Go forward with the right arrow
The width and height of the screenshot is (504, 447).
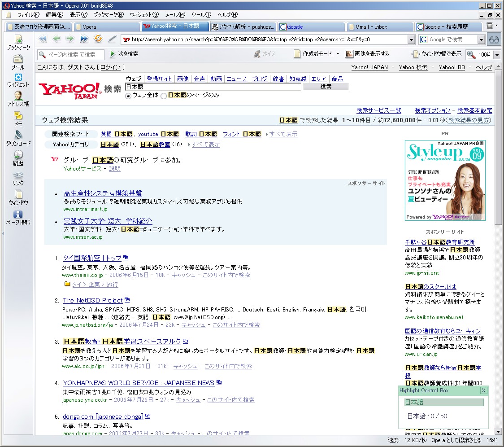coord(70,39)
